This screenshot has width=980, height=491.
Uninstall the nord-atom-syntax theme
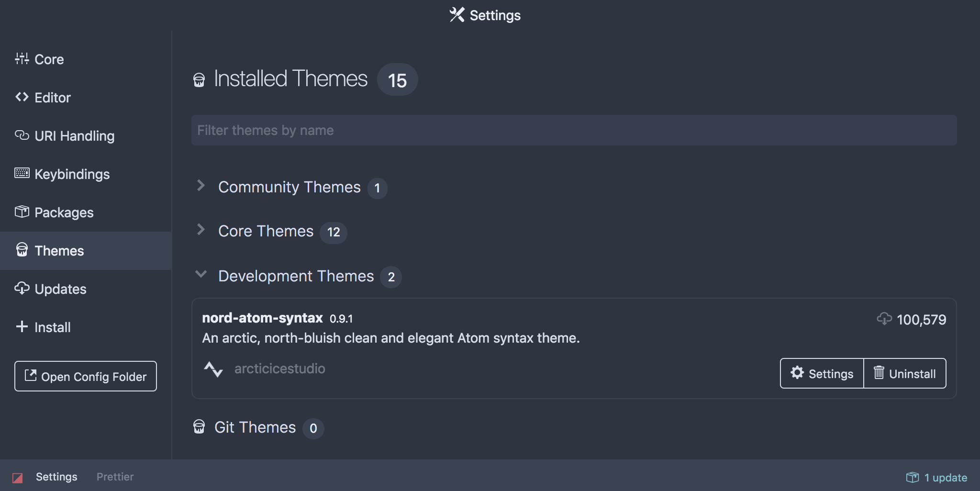[904, 373]
